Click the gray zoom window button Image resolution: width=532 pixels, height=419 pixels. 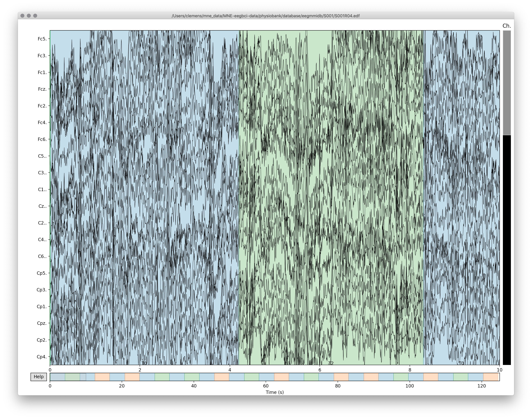(35, 16)
